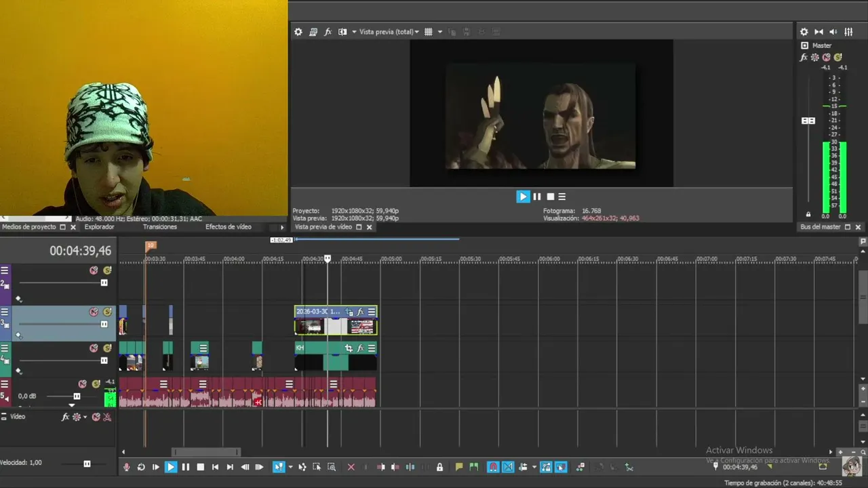Click the red delete X icon

tap(351, 467)
